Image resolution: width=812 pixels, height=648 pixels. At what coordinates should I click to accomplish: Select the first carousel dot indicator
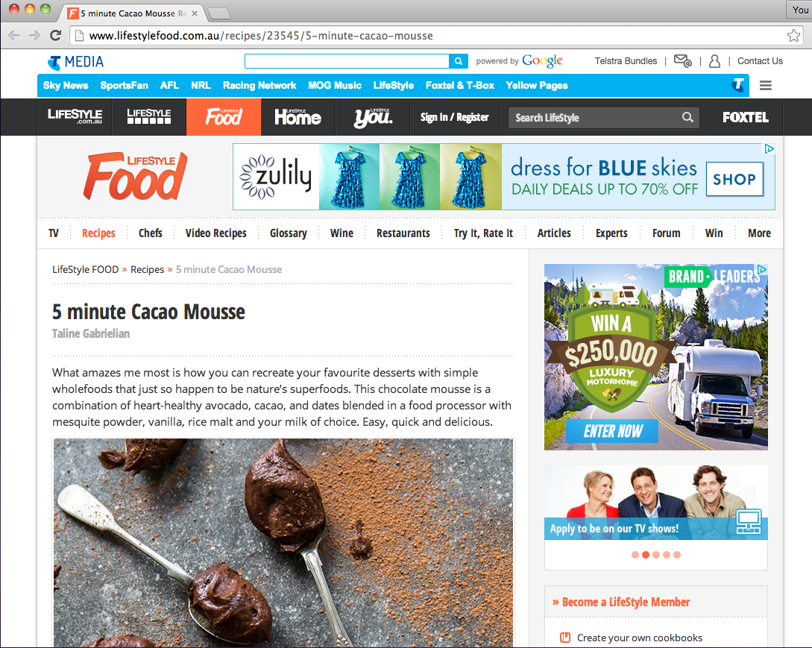(635, 555)
